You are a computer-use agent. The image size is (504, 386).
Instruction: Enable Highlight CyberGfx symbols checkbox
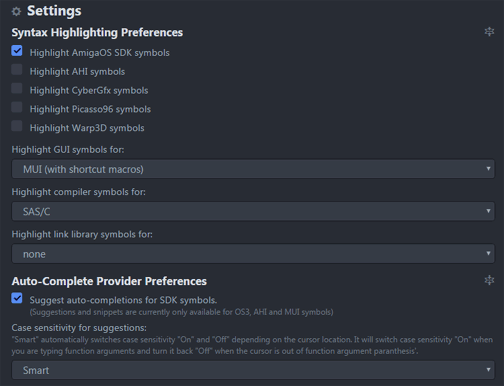(17, 89)
